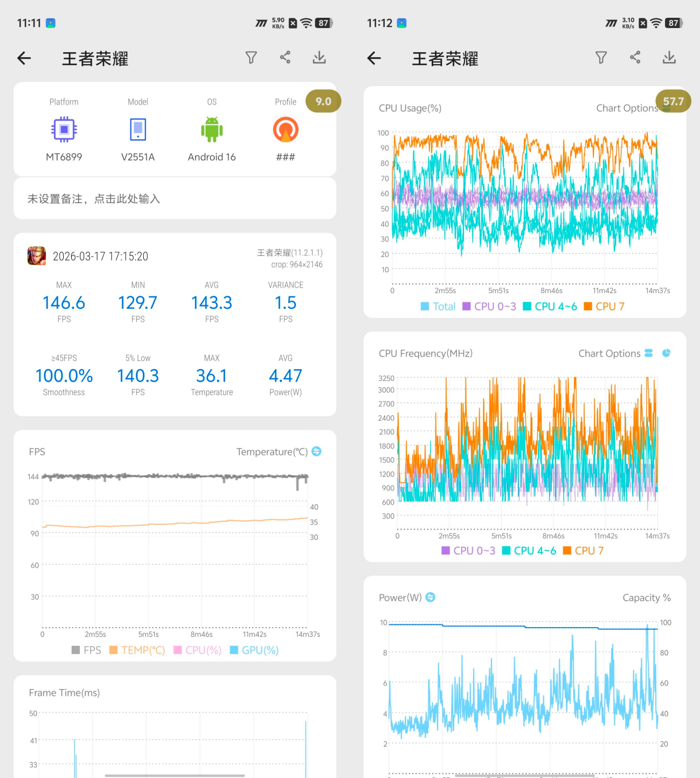Click the share icon on the 11:12 screen
Screen dimensions: 700x778
[635, 58]
